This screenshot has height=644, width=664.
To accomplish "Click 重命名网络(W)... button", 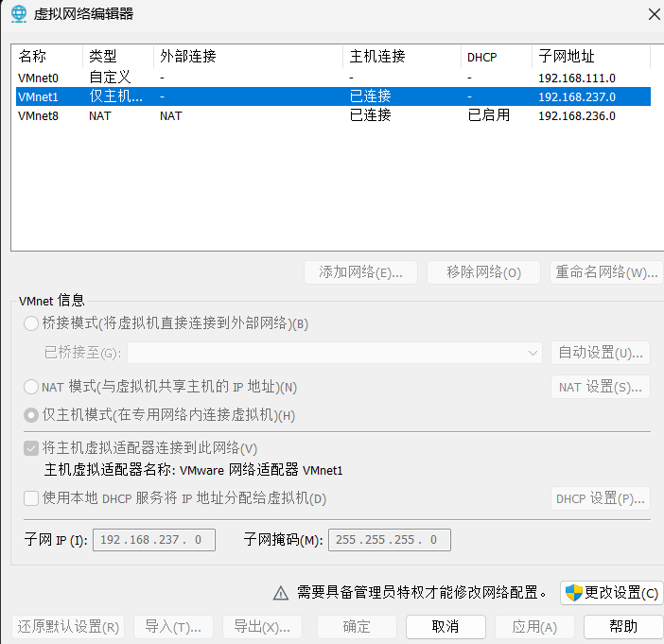I will (606, 272).
